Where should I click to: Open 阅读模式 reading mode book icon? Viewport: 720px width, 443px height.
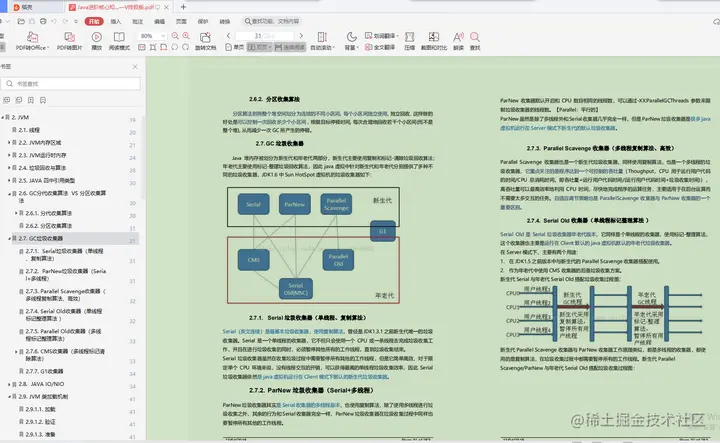[119, 37]
